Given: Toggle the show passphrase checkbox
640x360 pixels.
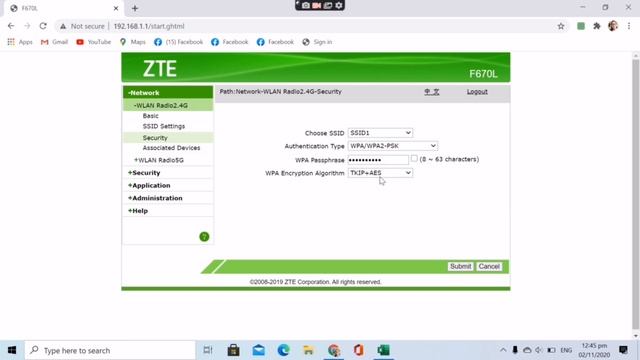Looking at the screenshot, I should pyautogui.click(x=414, y=159).
